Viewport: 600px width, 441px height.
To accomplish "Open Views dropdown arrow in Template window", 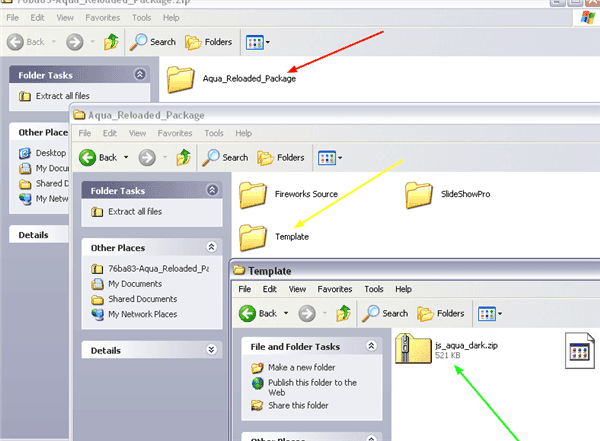I will pyautogui.click(x=500, y=314).
